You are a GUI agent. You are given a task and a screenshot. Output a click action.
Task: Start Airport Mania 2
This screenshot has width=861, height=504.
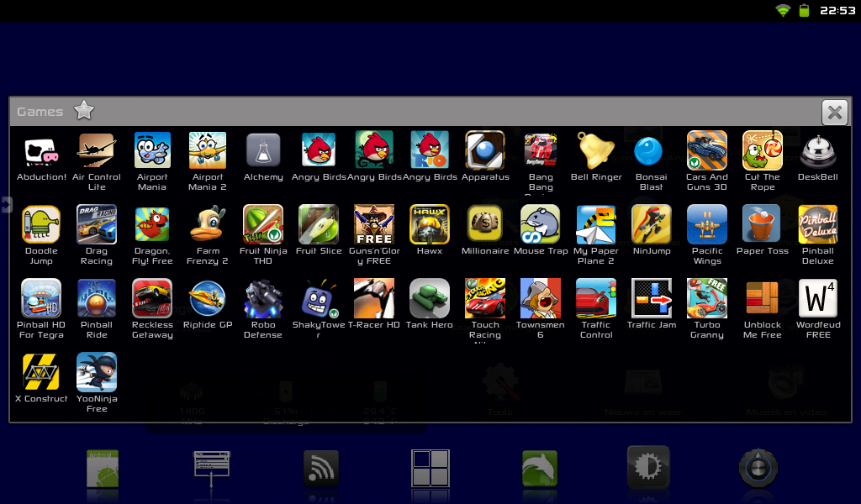coord(208,151)
